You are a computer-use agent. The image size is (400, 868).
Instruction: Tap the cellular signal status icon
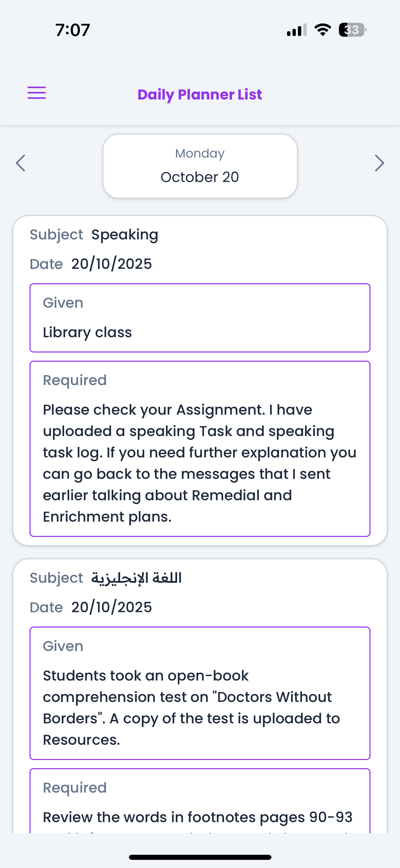pos(297,30)
